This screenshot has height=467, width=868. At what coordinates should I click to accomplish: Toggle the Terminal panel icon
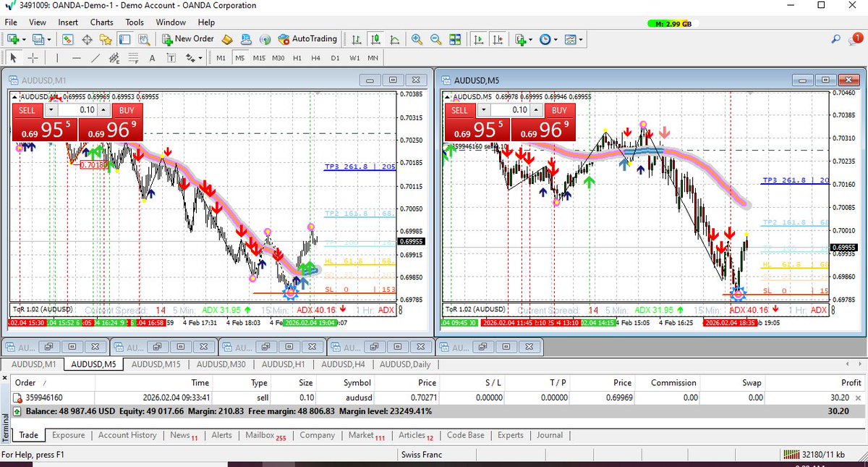(125, 39)
